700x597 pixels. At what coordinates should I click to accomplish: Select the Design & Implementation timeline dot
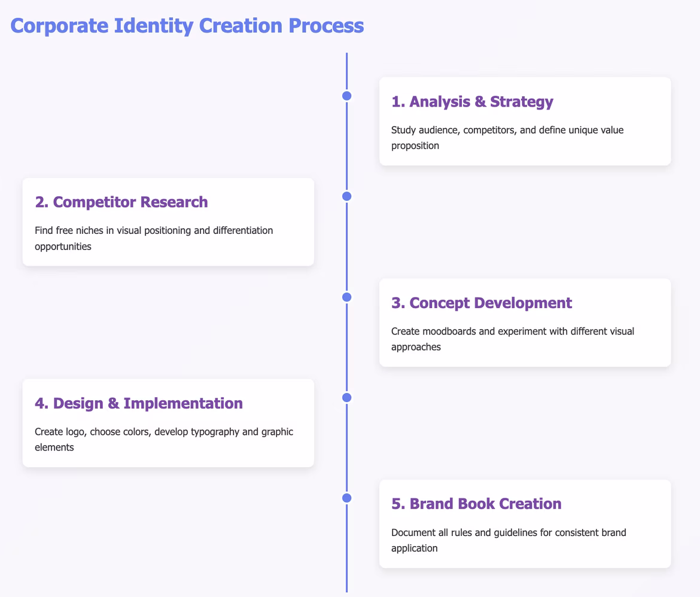tap(346, 397)
